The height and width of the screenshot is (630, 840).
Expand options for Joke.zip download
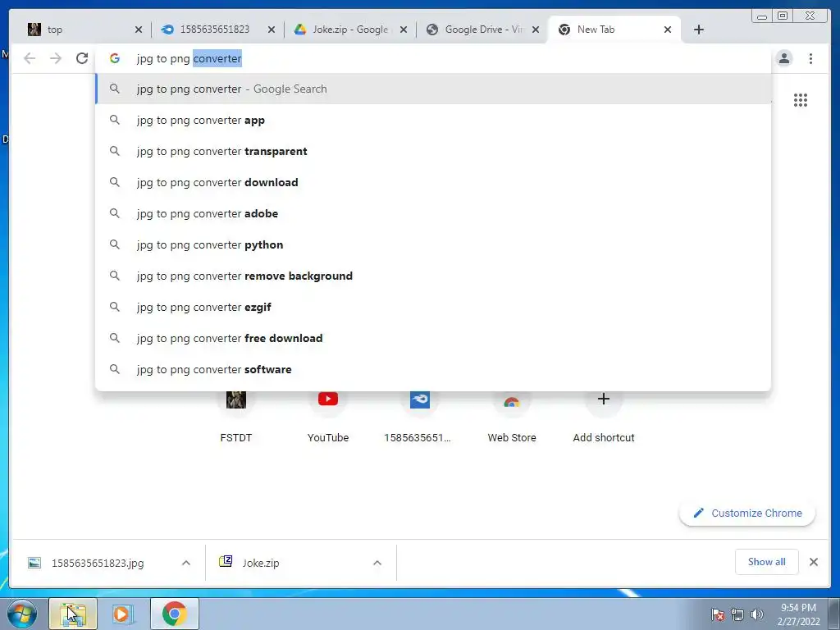click(x=377, y=563)
